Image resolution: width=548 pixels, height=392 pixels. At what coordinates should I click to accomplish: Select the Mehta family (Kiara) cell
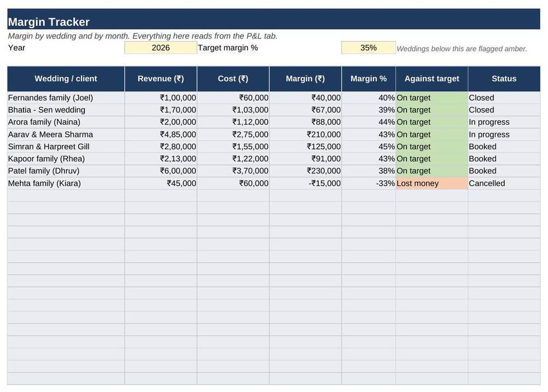[66, 183]
